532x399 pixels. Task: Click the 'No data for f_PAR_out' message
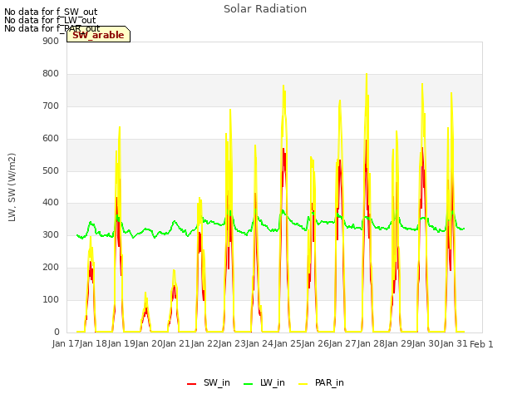(x=52, y=28)
